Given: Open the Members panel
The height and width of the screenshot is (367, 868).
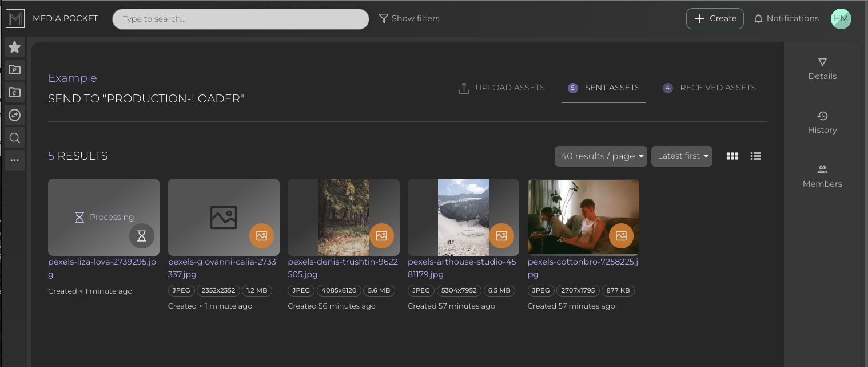Looking at the screenshot, I should 822,176.
